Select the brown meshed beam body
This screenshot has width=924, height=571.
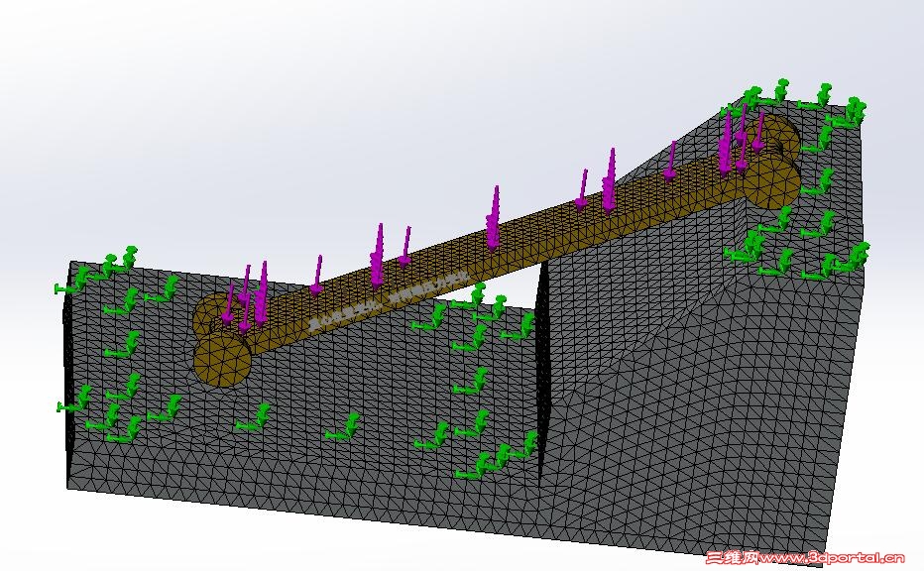pos(495,251)
